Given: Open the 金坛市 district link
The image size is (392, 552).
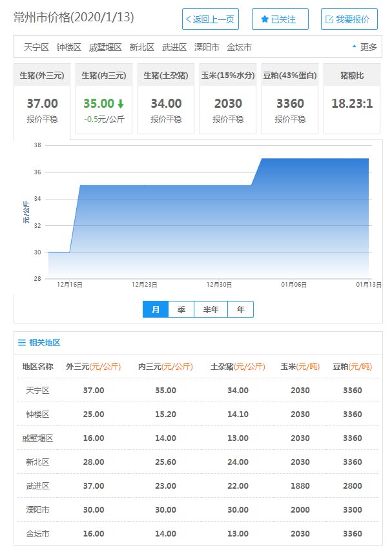Looking at the screenshot, I should 239,47.
